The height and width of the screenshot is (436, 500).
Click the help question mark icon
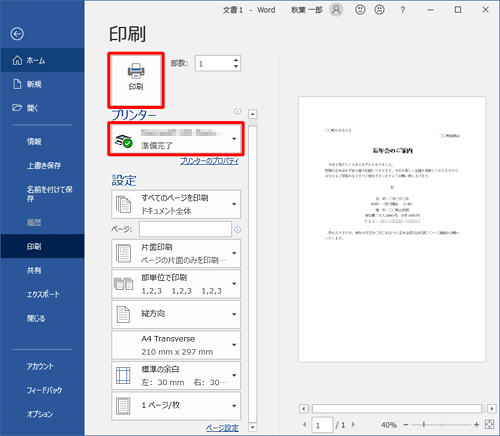coord(403,10)
